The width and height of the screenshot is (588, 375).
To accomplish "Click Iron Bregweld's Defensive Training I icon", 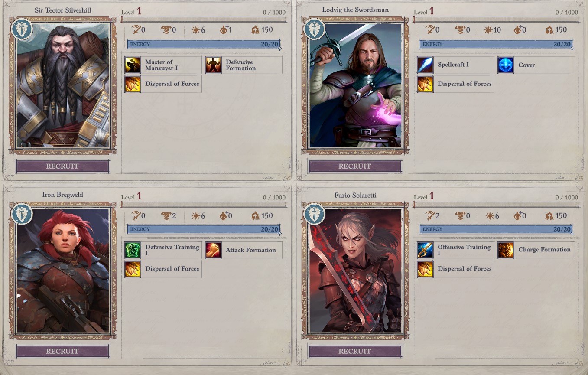I will coord(133,250).
